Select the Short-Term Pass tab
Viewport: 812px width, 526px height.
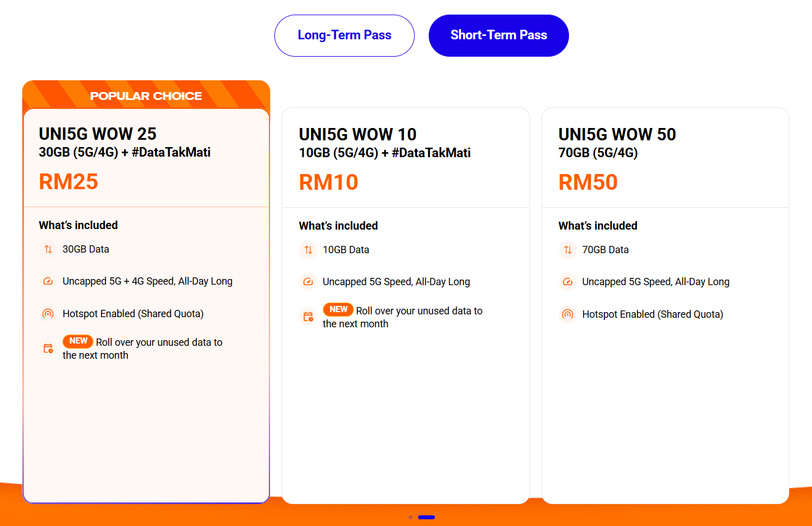pos(498,35)
